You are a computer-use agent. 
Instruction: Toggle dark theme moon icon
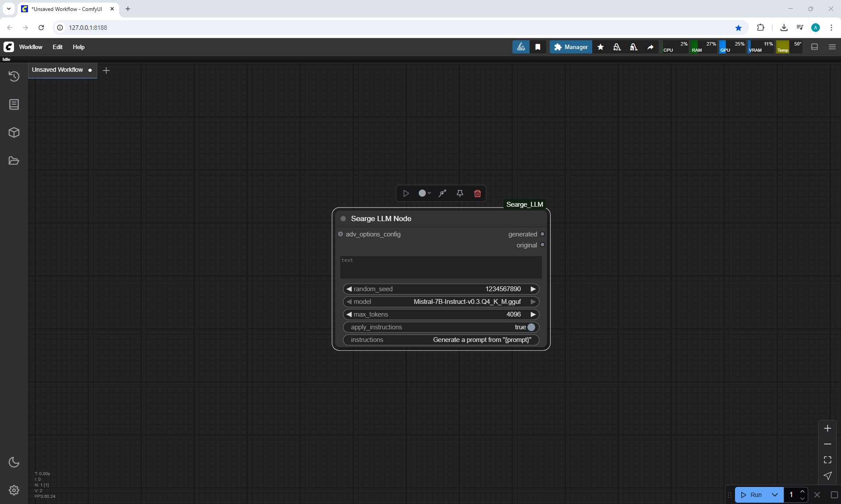(14, 462)
